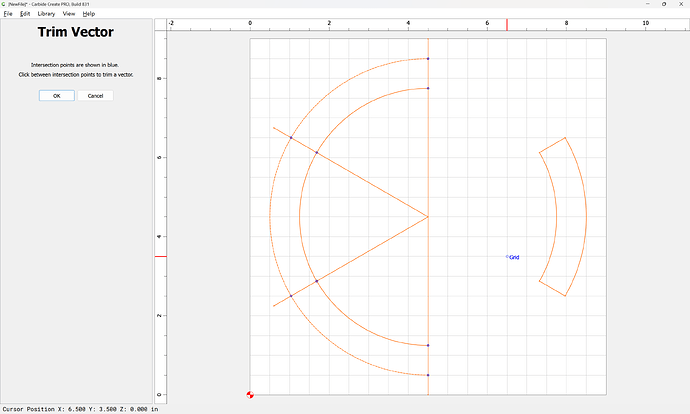Viewport: 690px width, 414px height.
Task: Click the red marker on the left ruler
Action: [x=160, y=257]
